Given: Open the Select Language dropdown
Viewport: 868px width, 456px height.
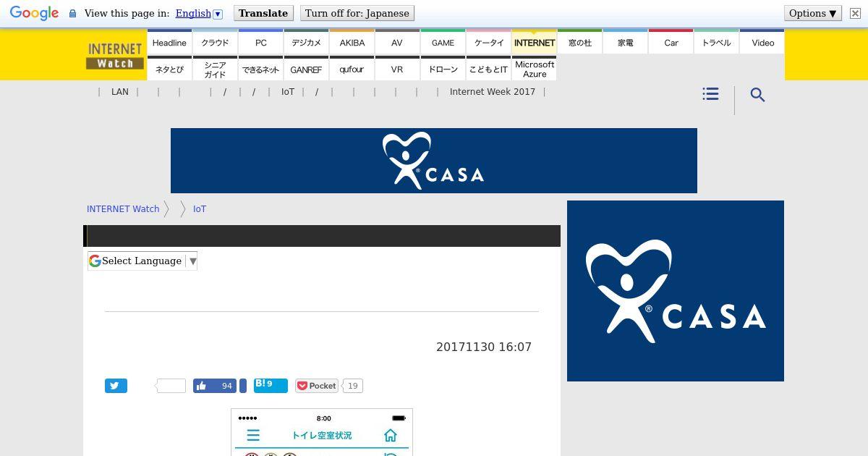Looking at the screenshot, I should pyautogui.click(x=142, y=261).
